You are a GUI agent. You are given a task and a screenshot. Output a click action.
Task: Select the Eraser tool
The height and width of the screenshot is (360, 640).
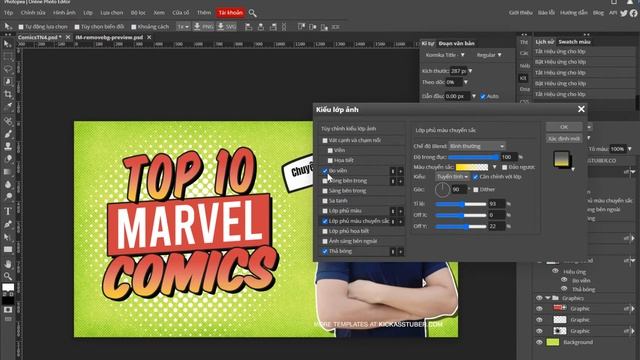(8, 159)
